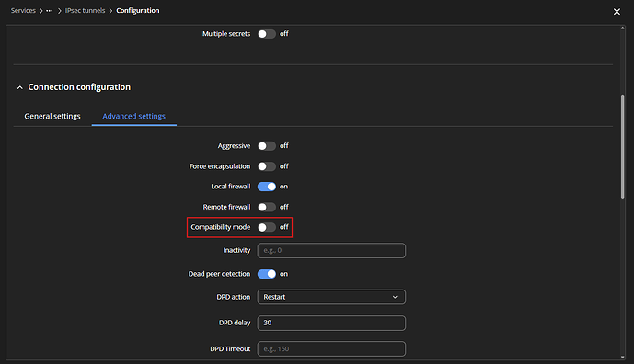Click the vertical scrollbar thumb
634x364 pixels.
click(622, 146)
